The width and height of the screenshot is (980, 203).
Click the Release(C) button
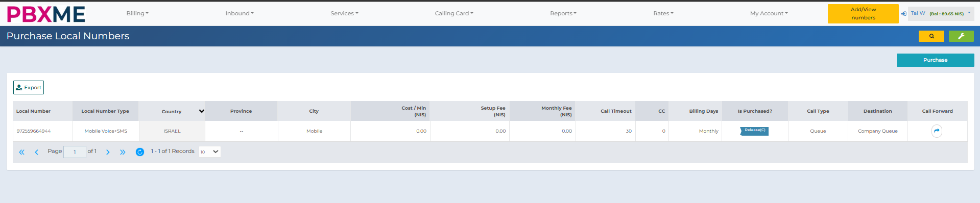click(755, 131)
